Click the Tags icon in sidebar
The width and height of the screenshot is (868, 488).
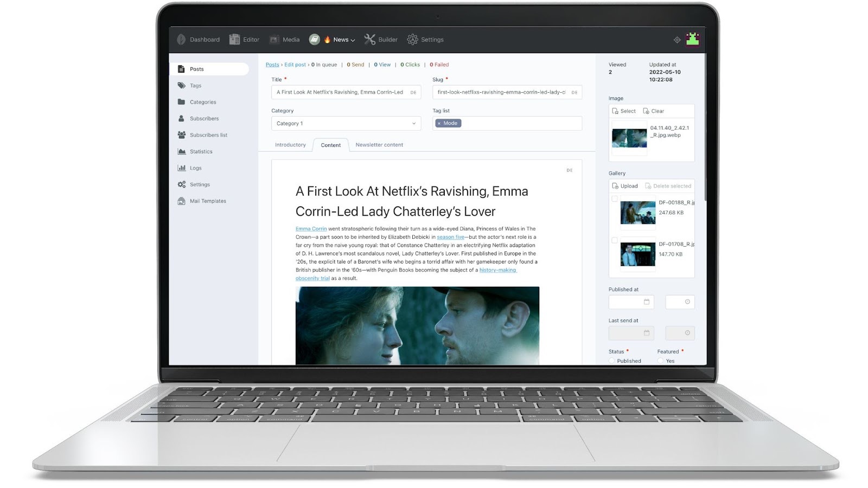pos(181,86)
